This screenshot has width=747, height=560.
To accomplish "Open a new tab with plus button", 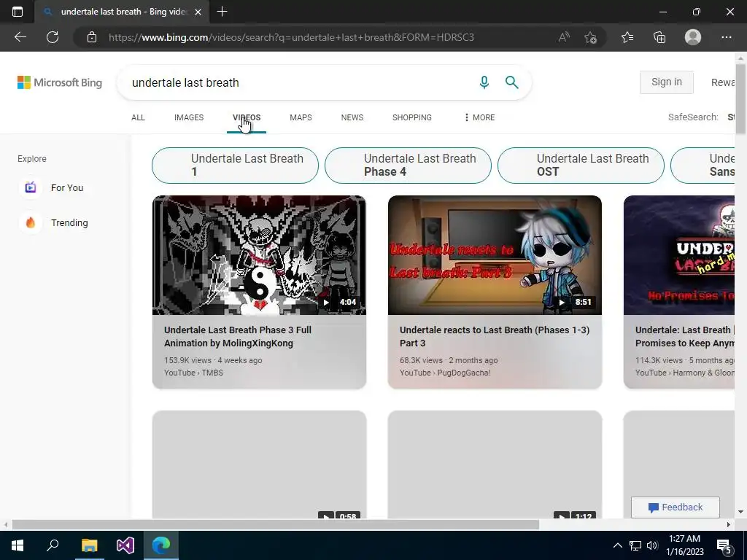I will (x=222, y=12).
